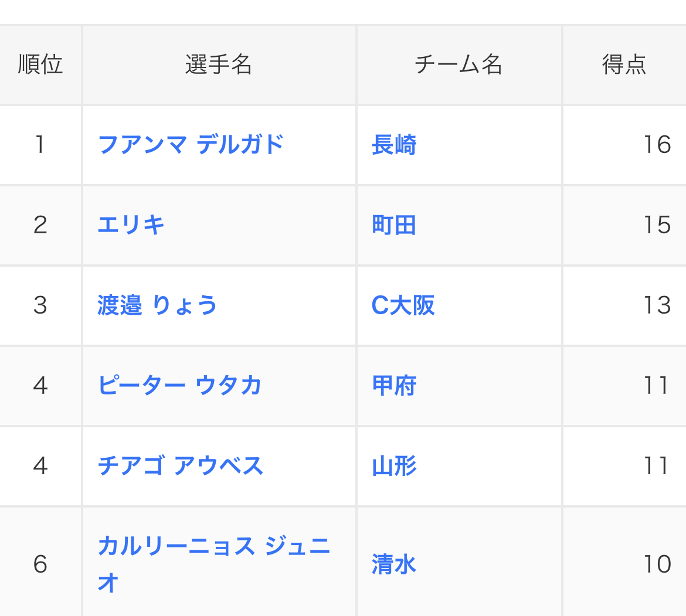This screenshot has height=616, width=686.
Task: Select the score cell showing 13
Action: click(657, 305)
